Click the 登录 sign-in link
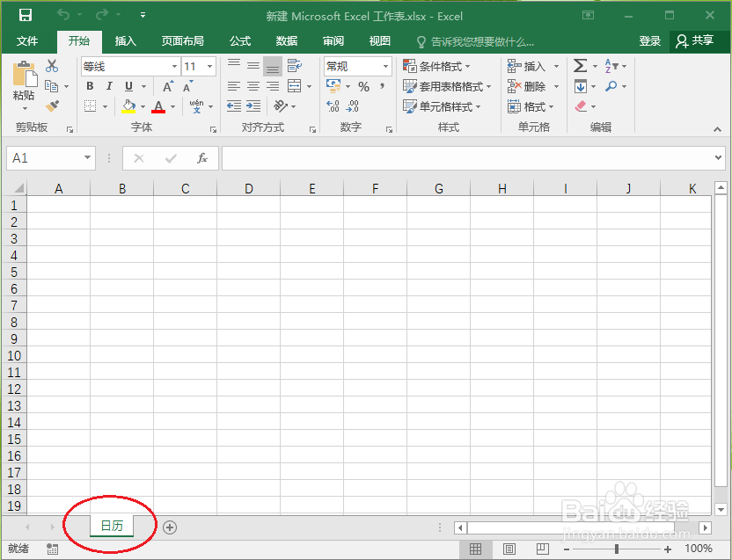The width and height of the screenshot is (732, 560). pos(651,40)
